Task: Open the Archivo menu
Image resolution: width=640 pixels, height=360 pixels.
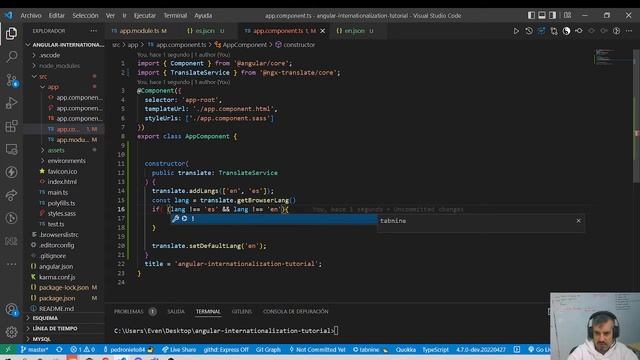Action: [31, 16]
